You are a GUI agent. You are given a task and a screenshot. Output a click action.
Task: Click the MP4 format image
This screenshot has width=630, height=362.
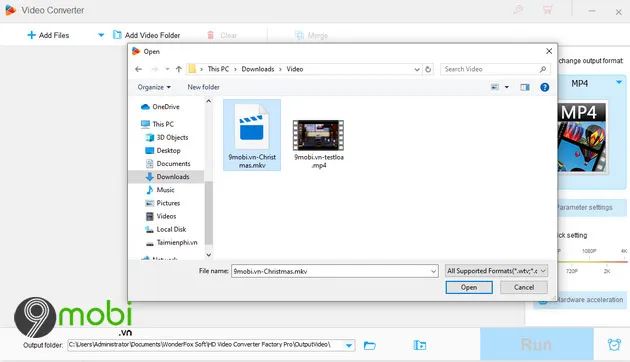[x=582, y=137]
